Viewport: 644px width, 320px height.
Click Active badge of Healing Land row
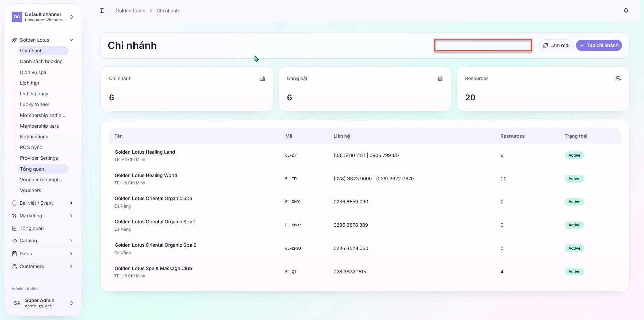(x=574, y=155)
